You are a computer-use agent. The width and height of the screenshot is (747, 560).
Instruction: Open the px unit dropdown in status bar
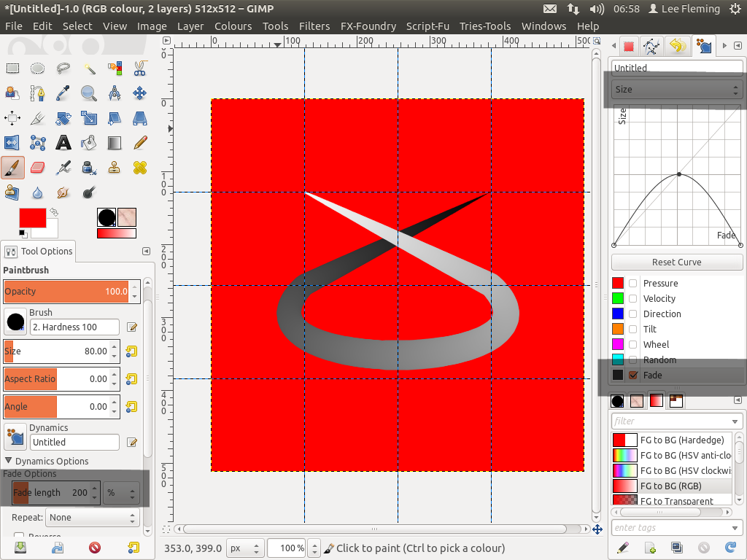point(244,548)
